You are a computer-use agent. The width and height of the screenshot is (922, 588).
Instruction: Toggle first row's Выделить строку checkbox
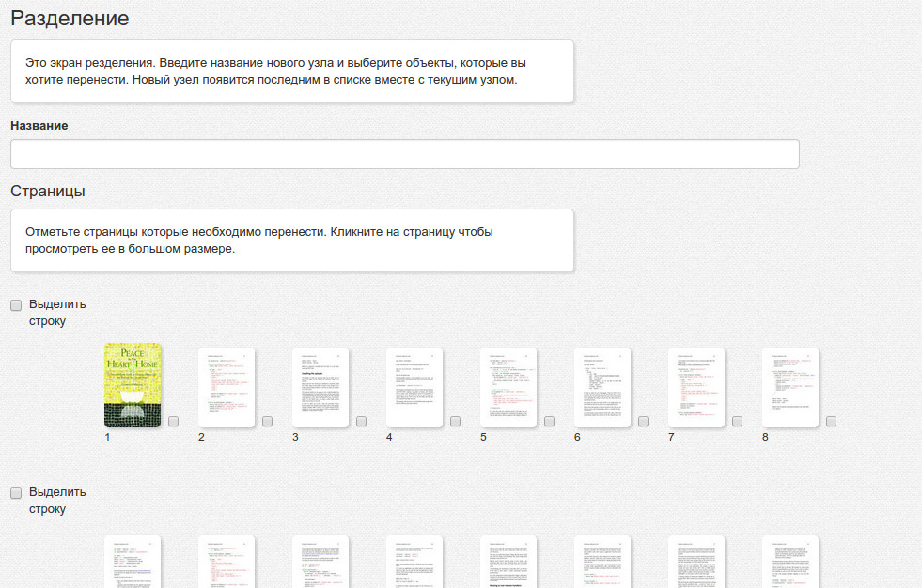point(16,305)
